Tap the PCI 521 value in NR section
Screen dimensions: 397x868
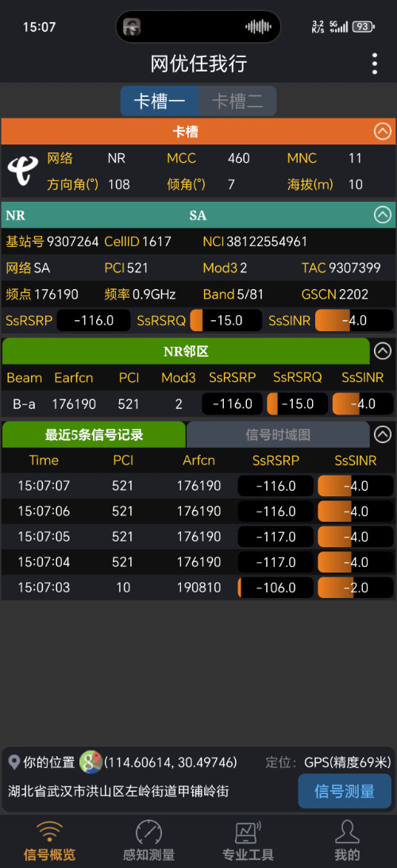[137, 268]
